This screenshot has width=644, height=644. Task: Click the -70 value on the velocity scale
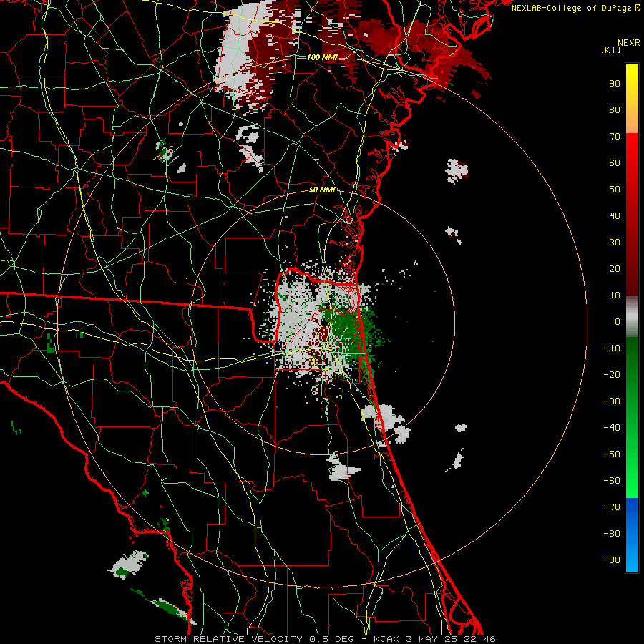[x=612, y=507]
